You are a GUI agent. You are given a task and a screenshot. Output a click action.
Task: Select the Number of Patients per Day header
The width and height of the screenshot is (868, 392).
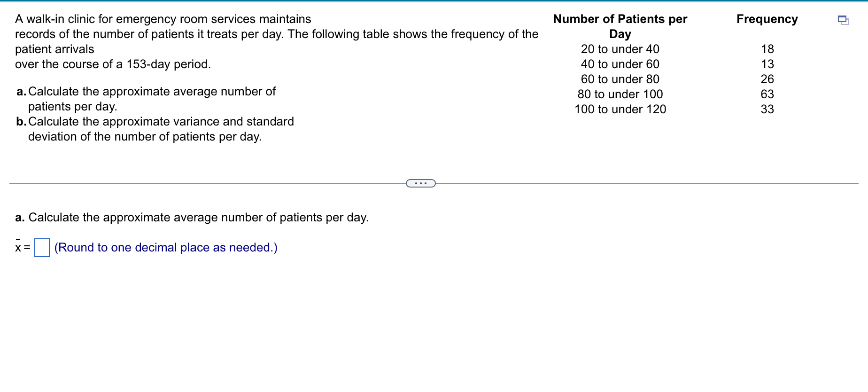(x=620, y=26)
